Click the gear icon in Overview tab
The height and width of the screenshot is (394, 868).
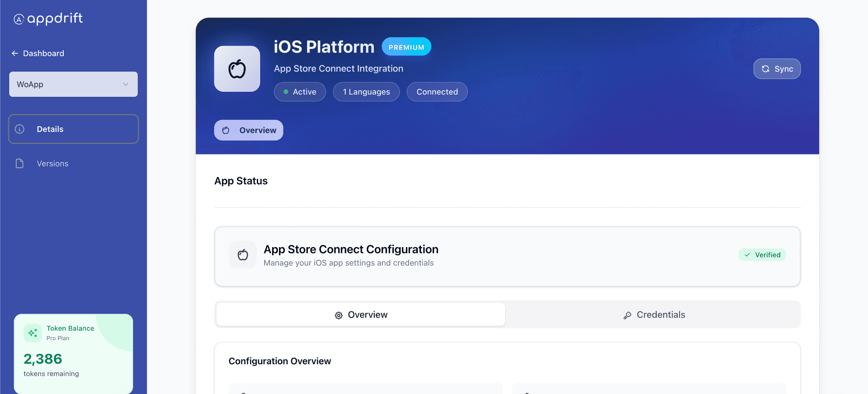pyautogui.click(x=339, y=315)
